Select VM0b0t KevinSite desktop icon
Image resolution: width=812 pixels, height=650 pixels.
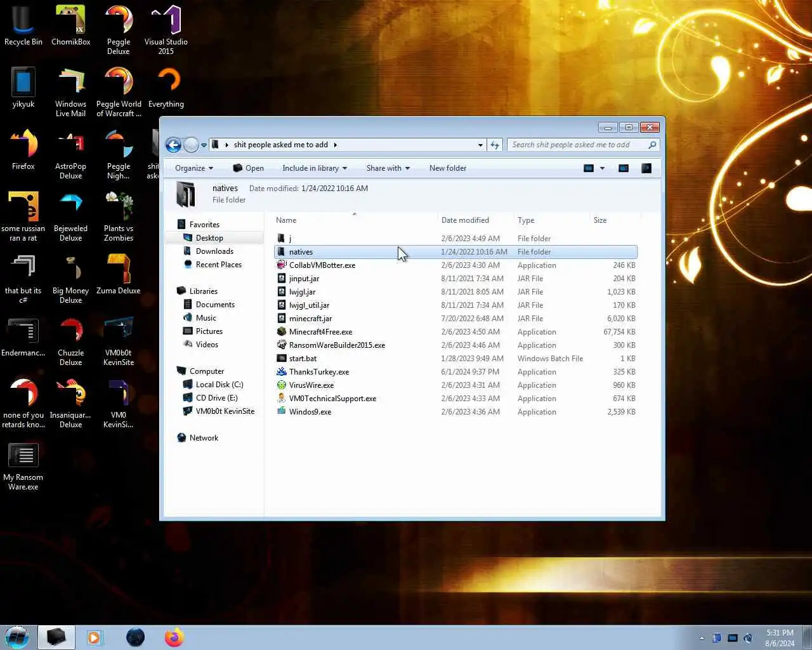point(119,342)
